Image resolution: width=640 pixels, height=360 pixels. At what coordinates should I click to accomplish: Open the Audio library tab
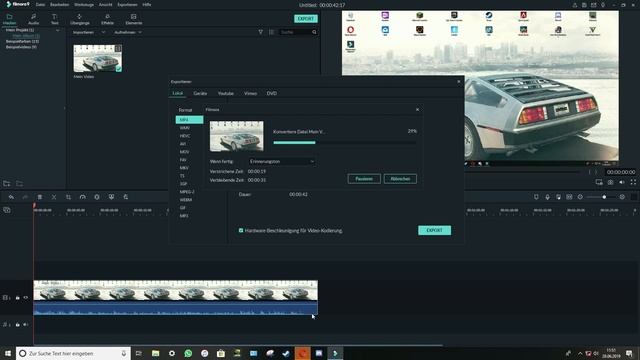[x=33, y=19]
